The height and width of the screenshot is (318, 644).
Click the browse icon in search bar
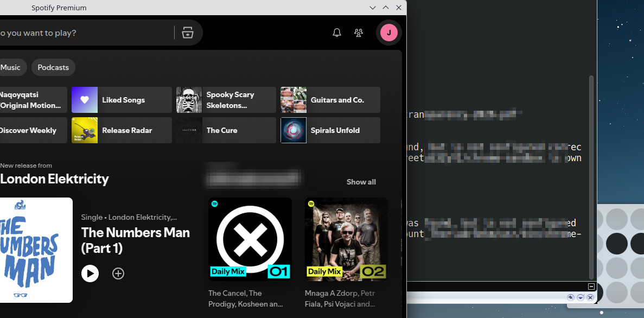(188, 33)
